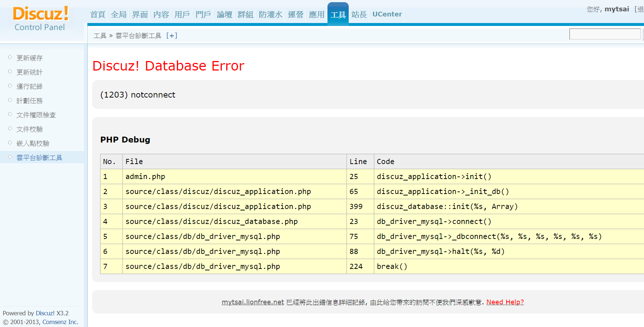Open the 站長 menu tab
The width and height of the screenshot is (644, 327).
359,15
